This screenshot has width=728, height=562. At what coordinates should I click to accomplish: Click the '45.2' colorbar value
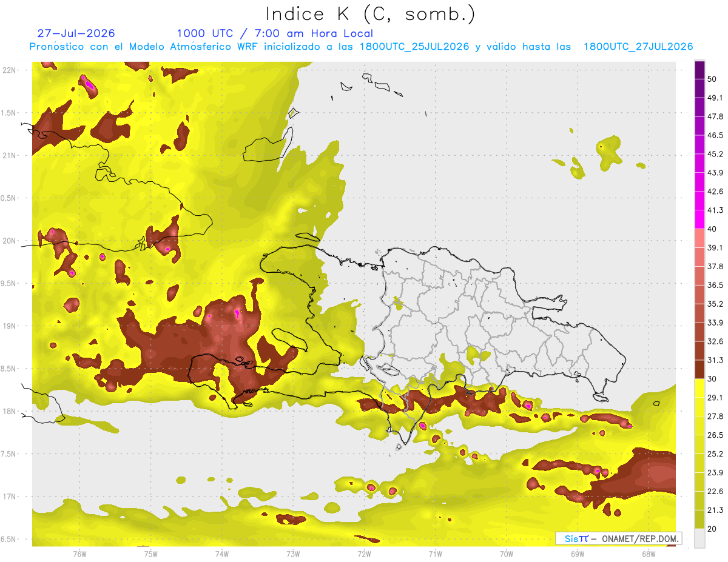coord(716,154)
